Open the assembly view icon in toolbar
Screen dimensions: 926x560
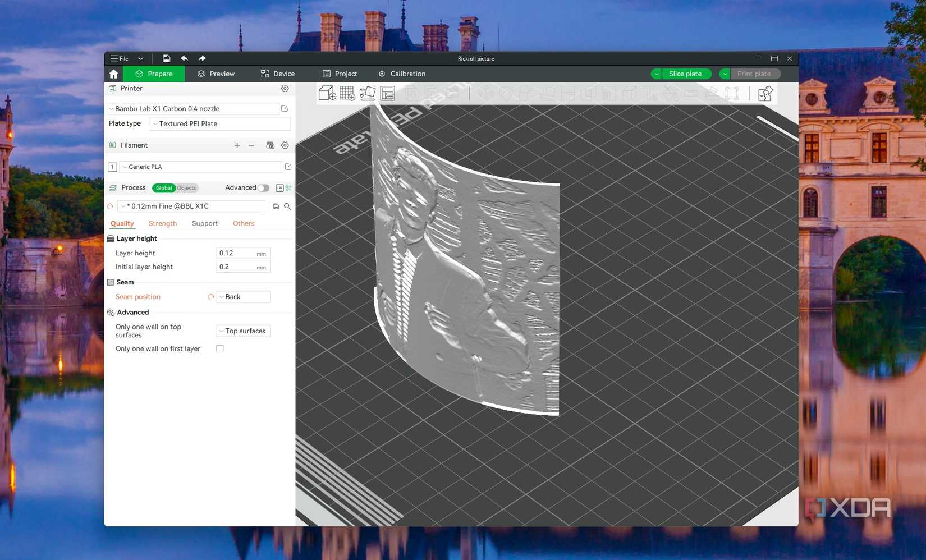pyautogui.click(x=765, y=93)
